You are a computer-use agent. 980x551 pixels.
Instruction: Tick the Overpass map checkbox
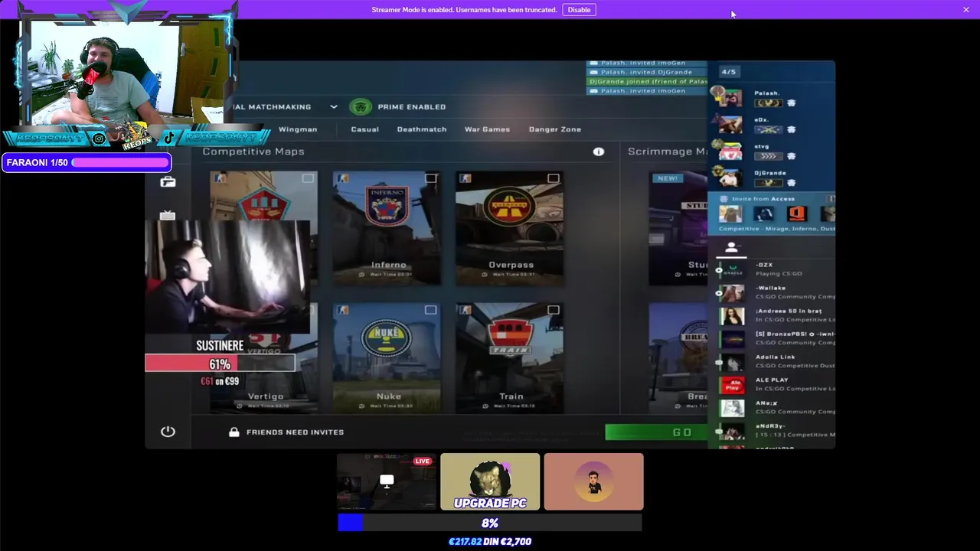(554, 178)
